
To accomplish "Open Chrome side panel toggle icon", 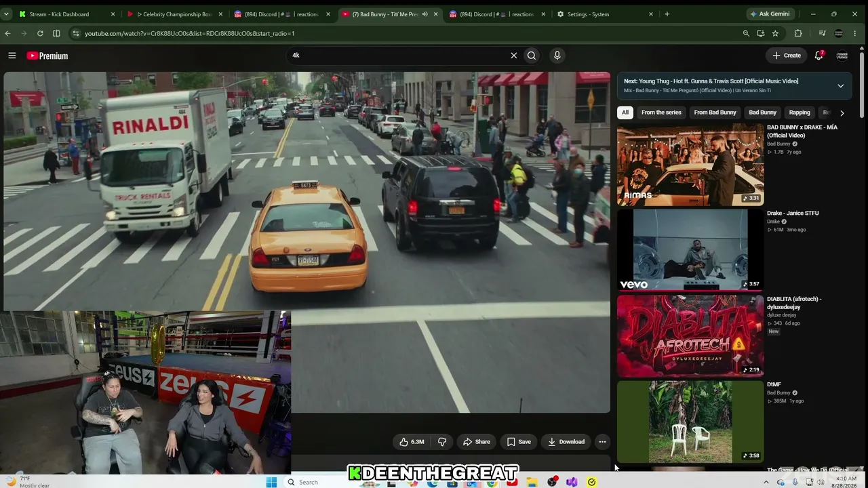I will (x=56, y=33).
